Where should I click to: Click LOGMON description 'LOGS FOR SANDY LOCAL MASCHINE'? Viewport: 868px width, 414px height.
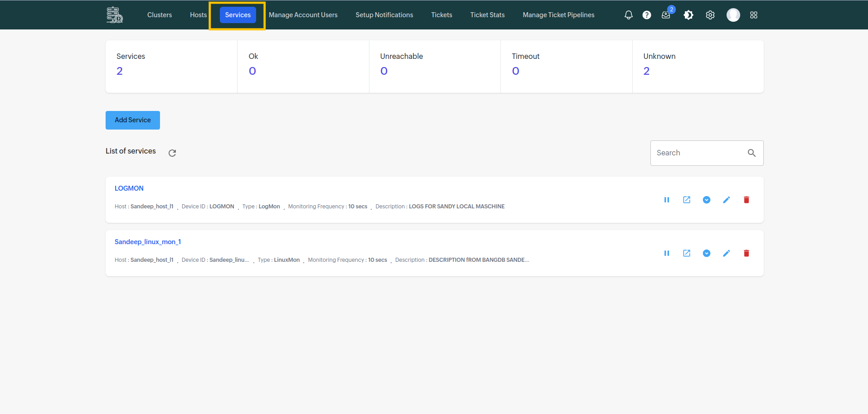457,207
